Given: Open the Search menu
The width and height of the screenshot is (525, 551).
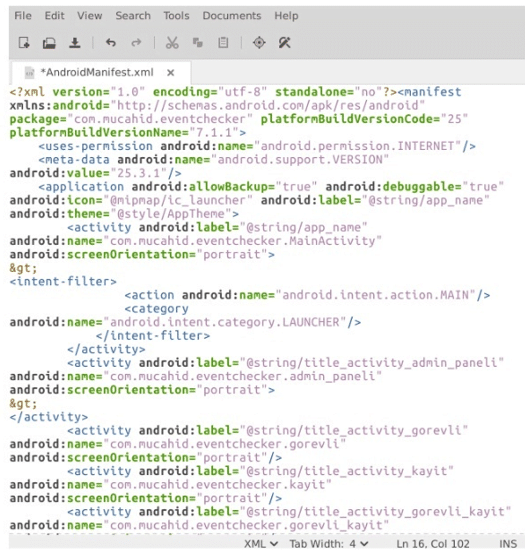Looking at the screenshot, I should click(x=133, y=16).
